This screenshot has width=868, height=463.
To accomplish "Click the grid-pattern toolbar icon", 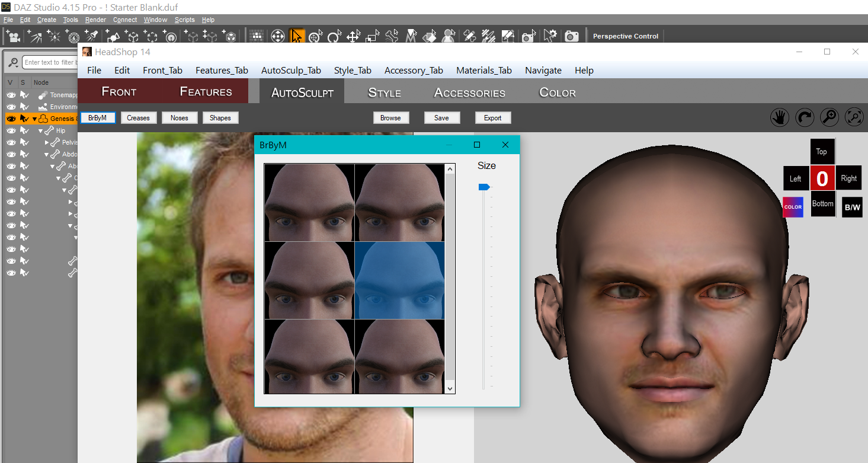I will tap(257, 36).
